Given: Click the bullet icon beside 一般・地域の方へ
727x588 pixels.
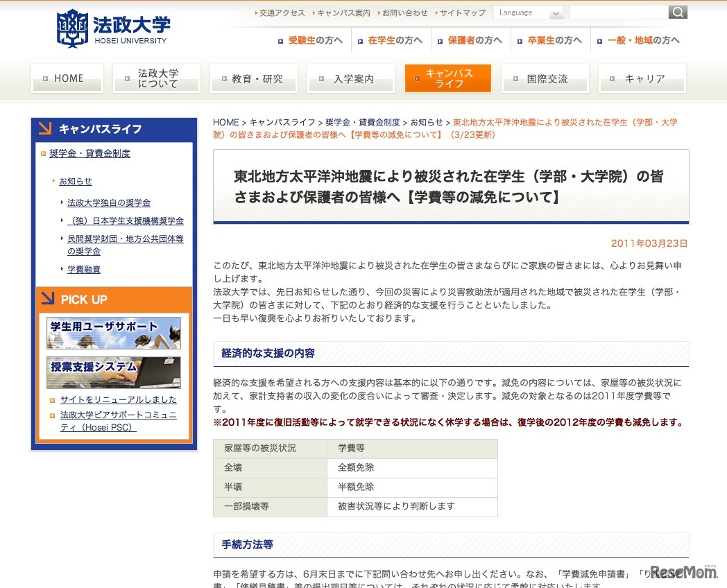Looking at the screenshot, I should 599,41.
